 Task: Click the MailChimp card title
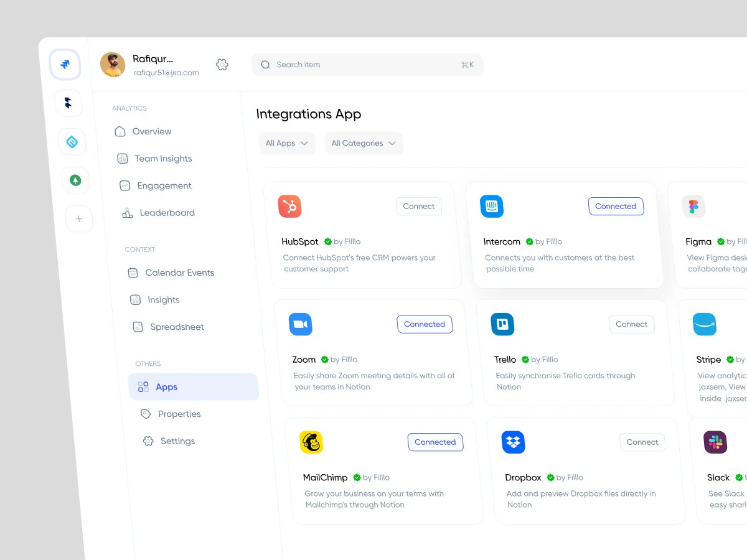click(x=326, y=478)
